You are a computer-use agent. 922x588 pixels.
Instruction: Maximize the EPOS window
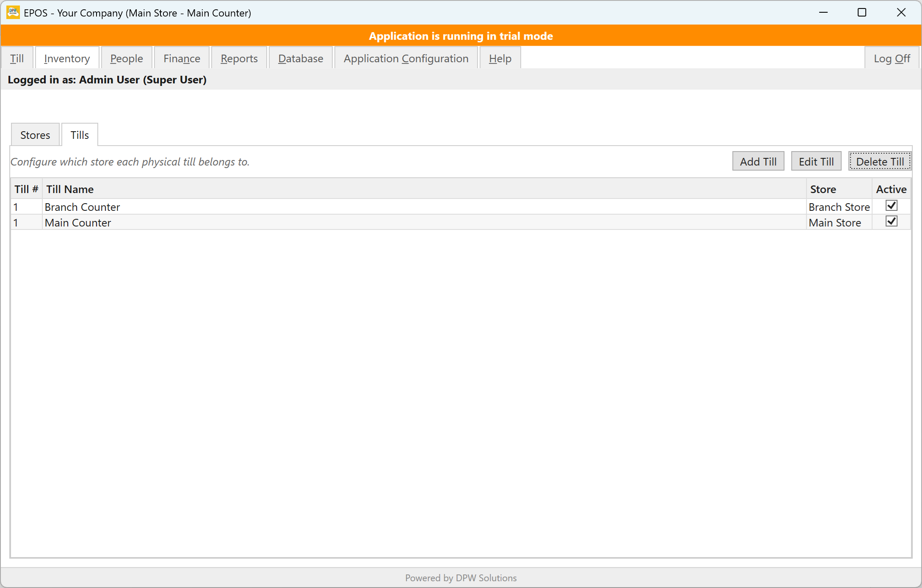(862, 12)
